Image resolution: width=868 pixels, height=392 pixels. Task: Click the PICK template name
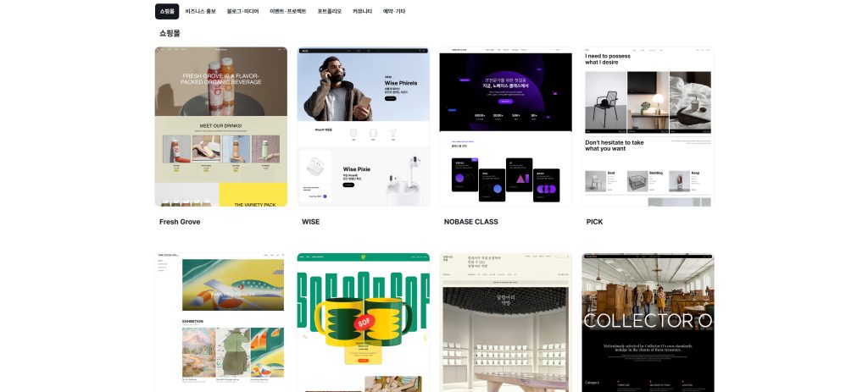pos(594,222)
